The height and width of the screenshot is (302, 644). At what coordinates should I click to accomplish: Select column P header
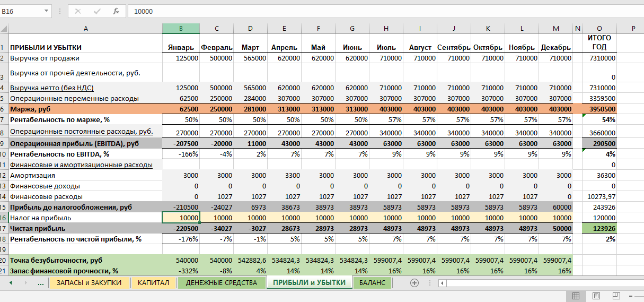point(633,28)
